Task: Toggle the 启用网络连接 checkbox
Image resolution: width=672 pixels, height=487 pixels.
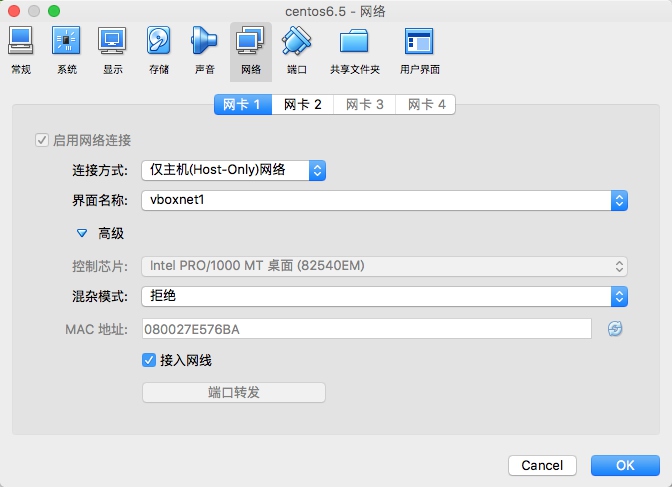Action: tap(42, 140)
